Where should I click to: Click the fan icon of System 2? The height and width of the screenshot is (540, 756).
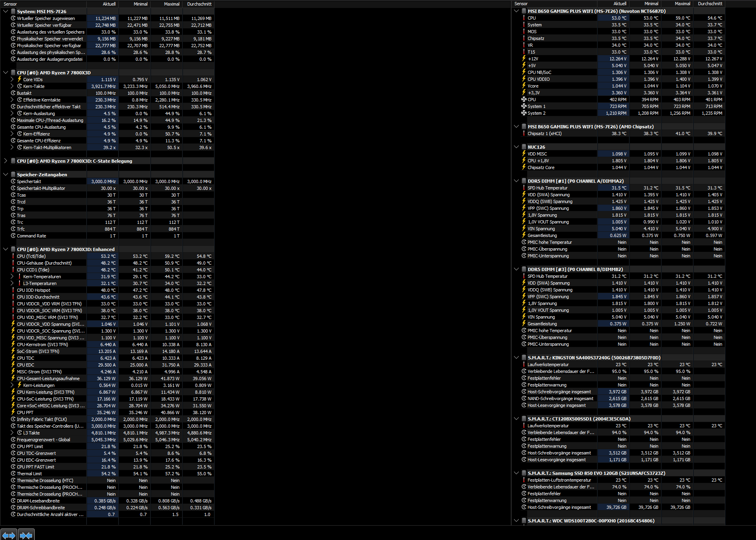point(524,113)
